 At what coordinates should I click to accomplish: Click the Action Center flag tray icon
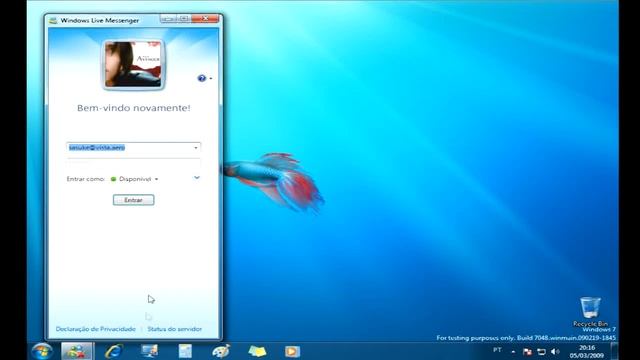(x=527, y=351)
